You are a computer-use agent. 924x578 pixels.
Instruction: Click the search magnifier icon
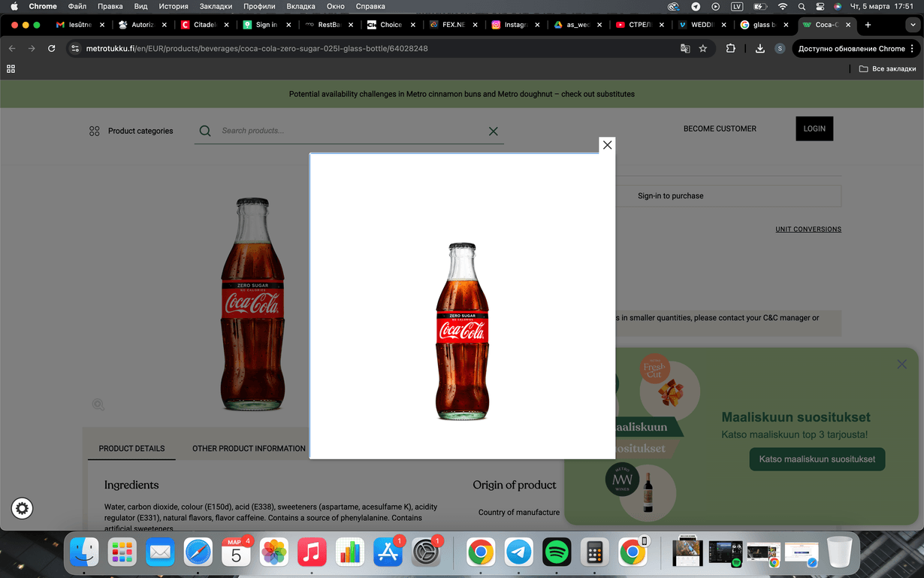(205, 131)
